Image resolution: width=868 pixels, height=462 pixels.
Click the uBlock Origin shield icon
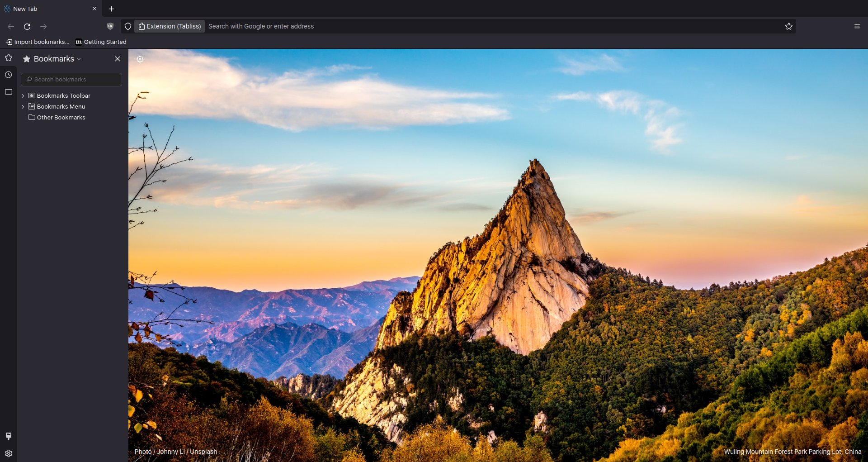pos(110,26)
